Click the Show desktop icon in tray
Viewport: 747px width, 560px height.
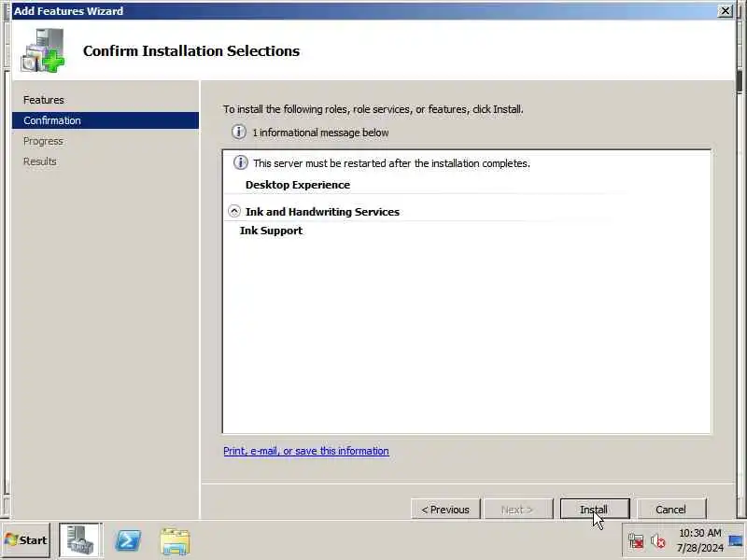coord(736,541)
